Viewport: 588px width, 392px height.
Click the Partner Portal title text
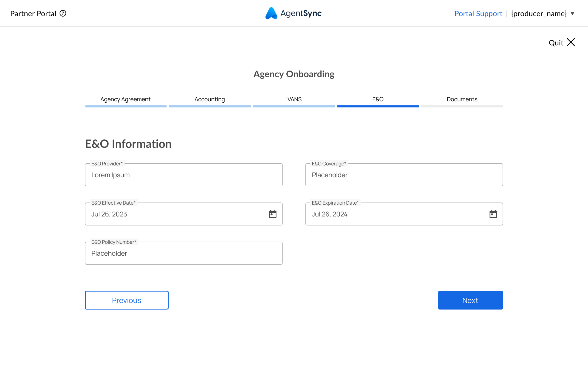33,14
